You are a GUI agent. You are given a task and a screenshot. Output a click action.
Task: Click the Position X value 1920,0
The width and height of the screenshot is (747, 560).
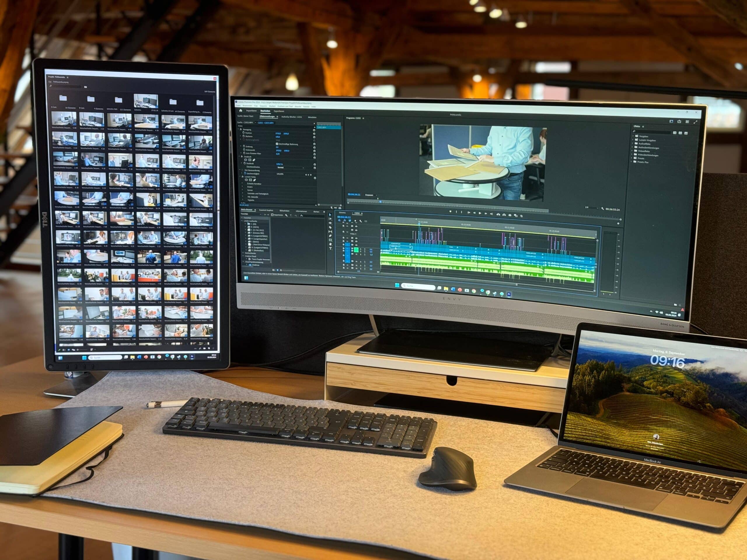[278, 134]
